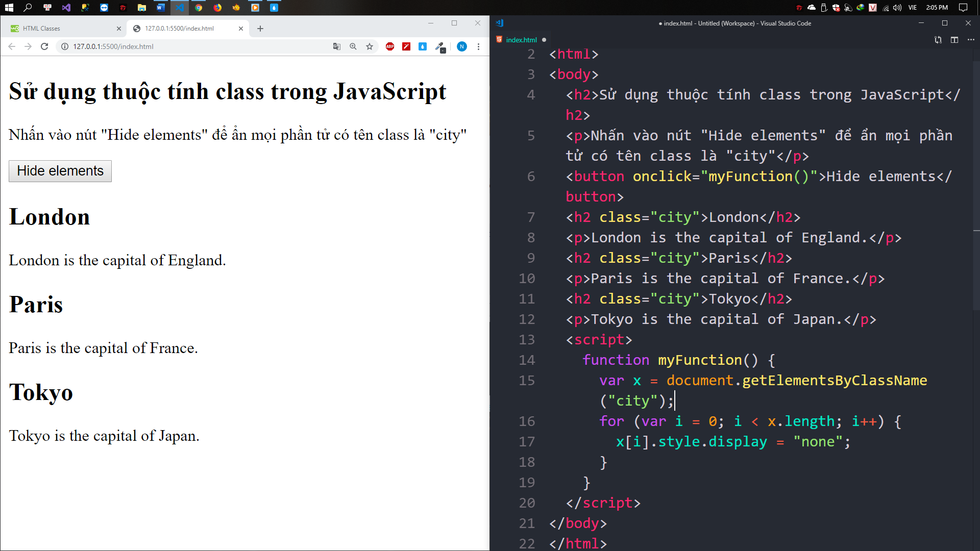
Task: Close the 127.0.0.1:5500 browser tab
Action: [x=241, y=29]
